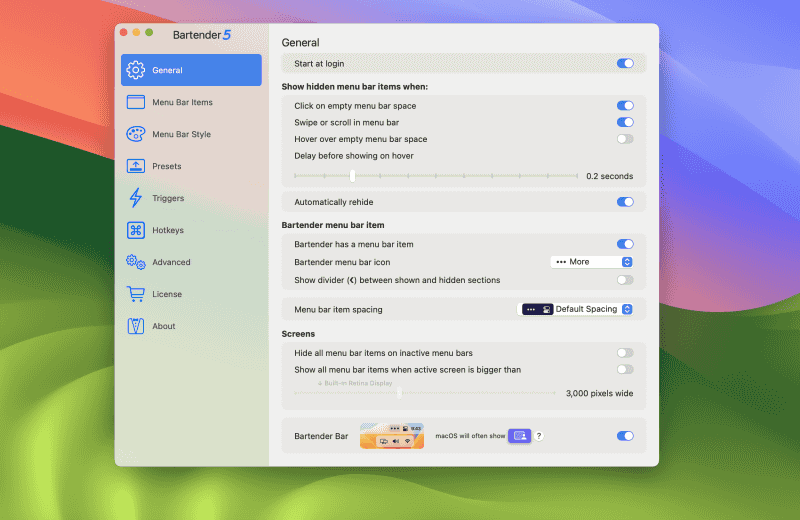Viewport: 800px width, 520px height.
Task: Click the purple screen-sharing indicator icon
Action: coord(519,436)
